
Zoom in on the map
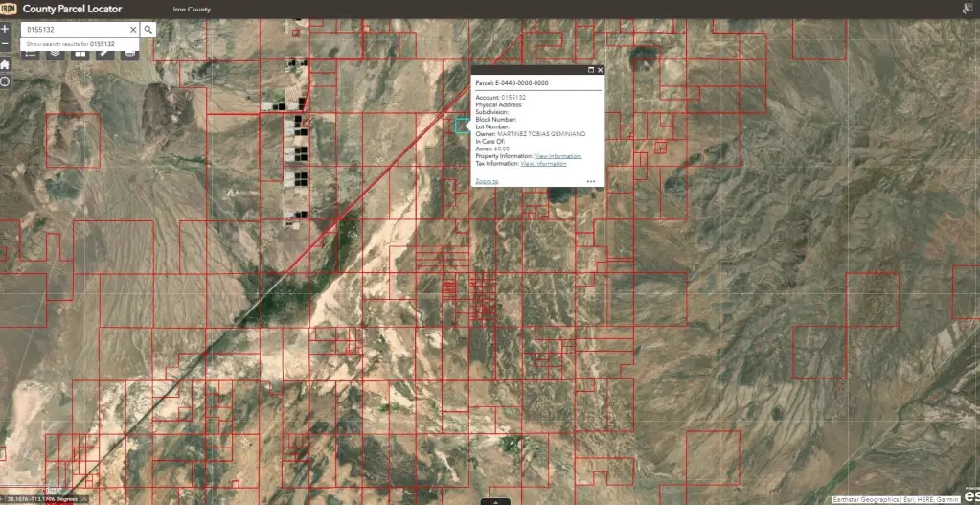(x=5, y=29)
